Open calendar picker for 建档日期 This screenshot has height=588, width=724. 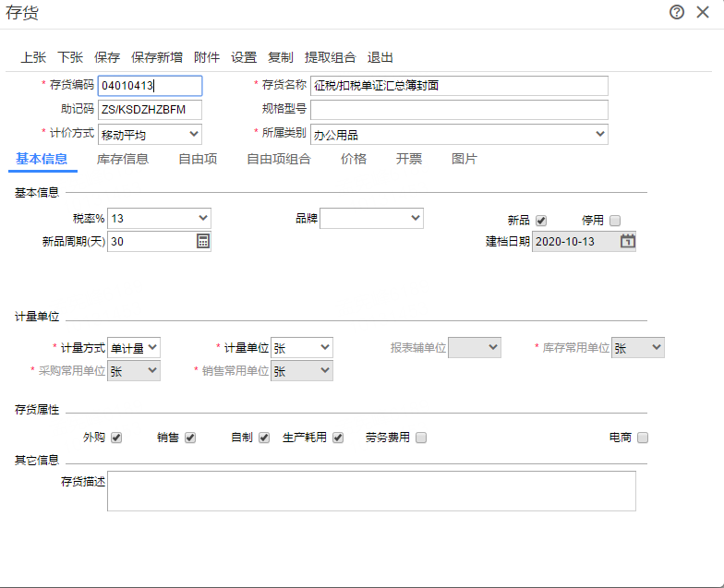[628, 241]
